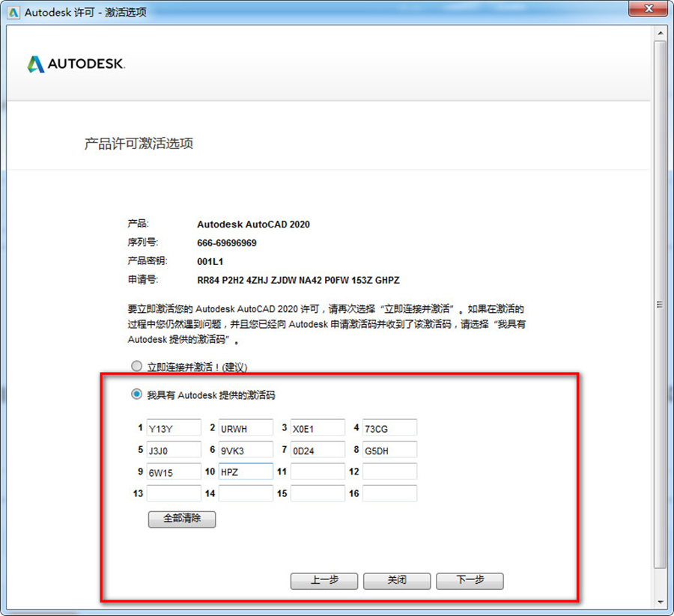Click activation field 2 containing URWH
The height and width of the screenshot is (616, 674).
246,428
